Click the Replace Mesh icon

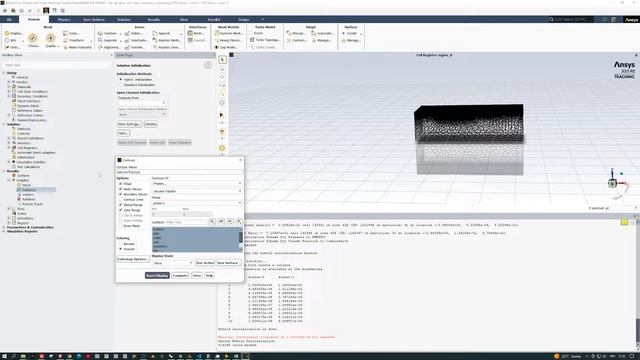(155, 40)
